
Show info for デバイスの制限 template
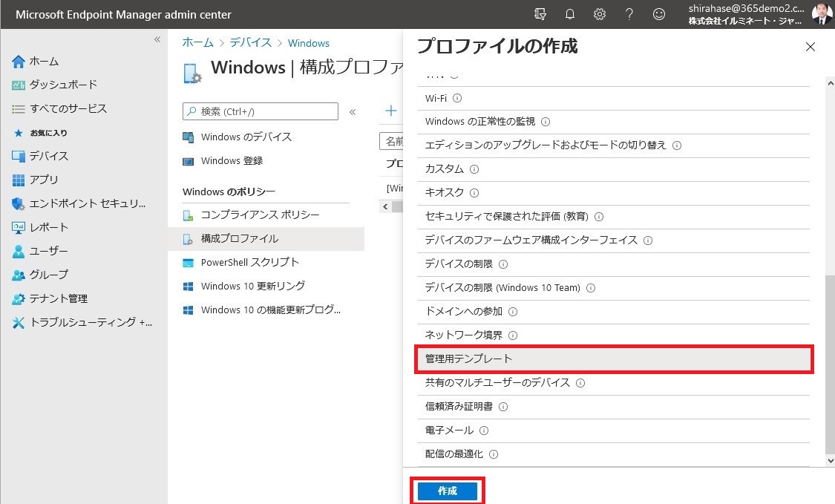502,264
